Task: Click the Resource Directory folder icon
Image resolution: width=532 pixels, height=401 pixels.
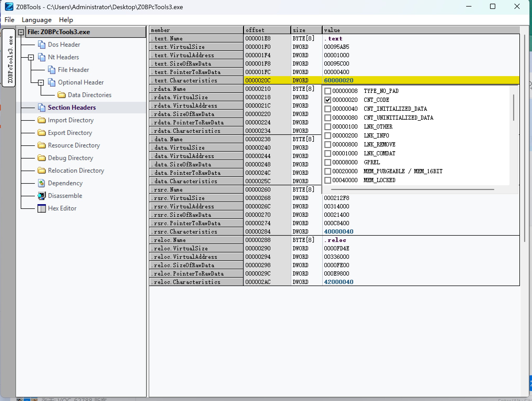Action: click(42, 145)
